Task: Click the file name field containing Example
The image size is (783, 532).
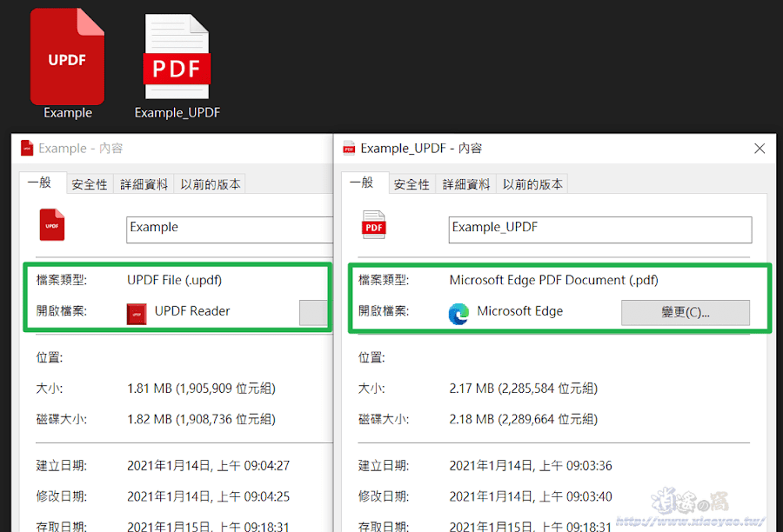Action: pos(230,229)
